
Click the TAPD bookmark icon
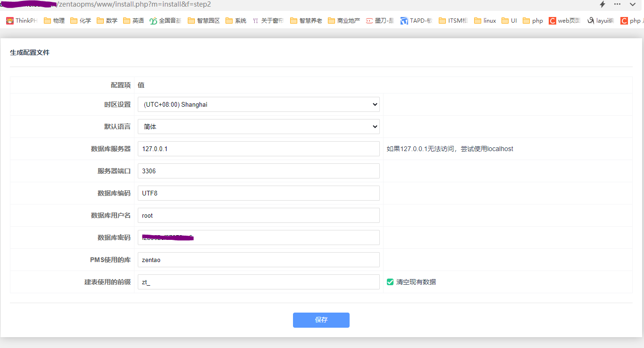[x=404, y=21]
